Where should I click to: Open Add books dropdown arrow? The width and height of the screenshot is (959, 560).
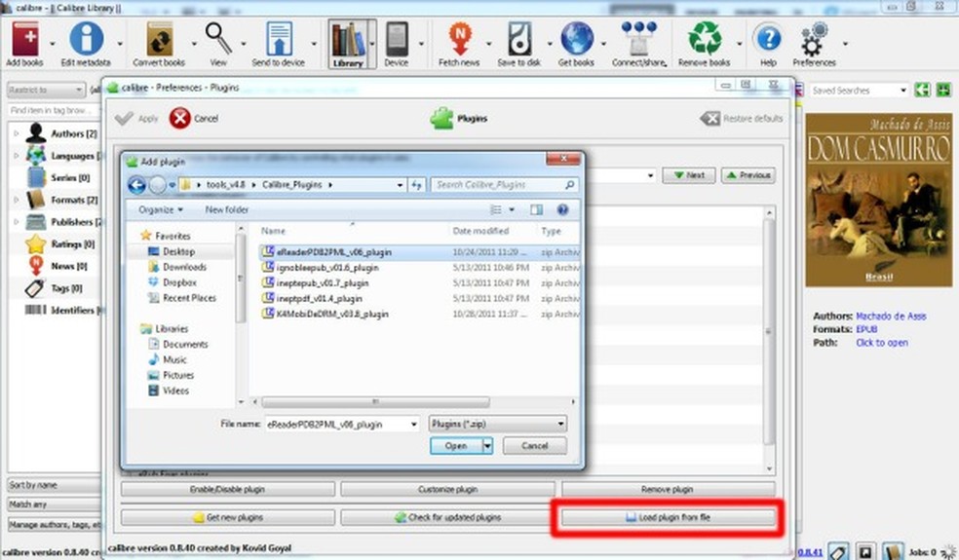click(x=52, y=44)
